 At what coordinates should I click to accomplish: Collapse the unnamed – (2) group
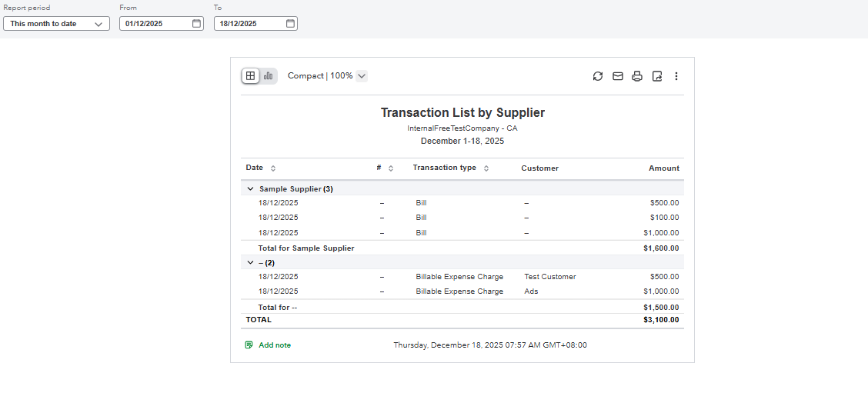pos(250,263)
